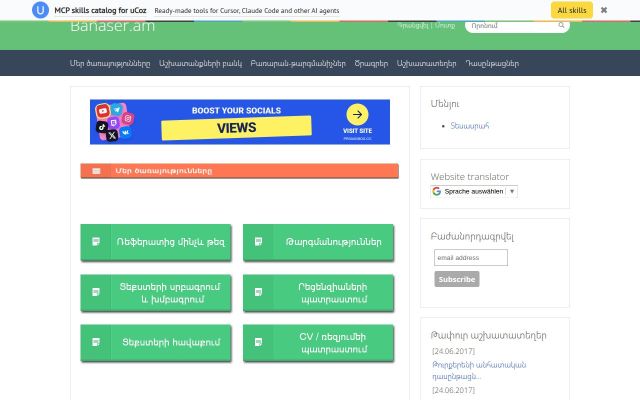Click the icon on Ռեֆերատից մինչև թեզ button
Image resolution: width=640 pixels, height=400 pixels.
click(x=96, y=242)
